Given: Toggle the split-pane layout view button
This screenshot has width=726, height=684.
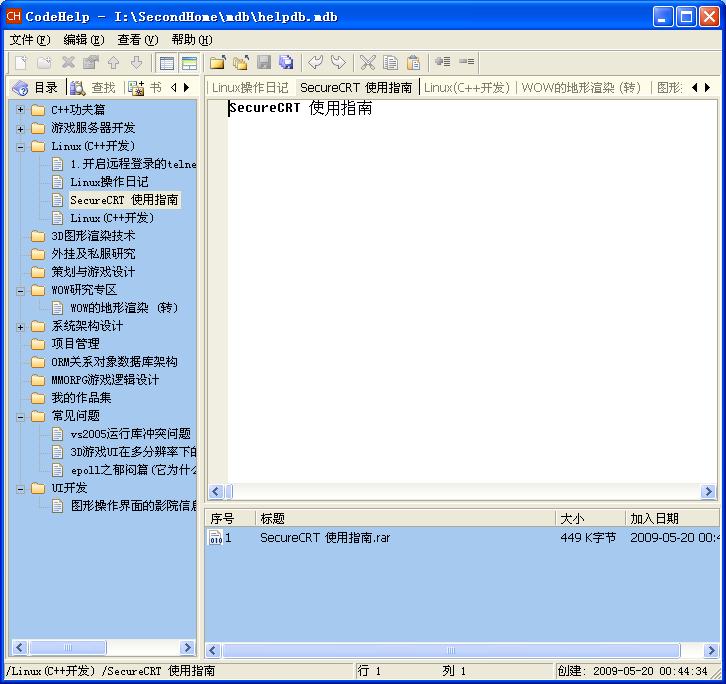Looking at the screenshot, I should pos(188,63).
